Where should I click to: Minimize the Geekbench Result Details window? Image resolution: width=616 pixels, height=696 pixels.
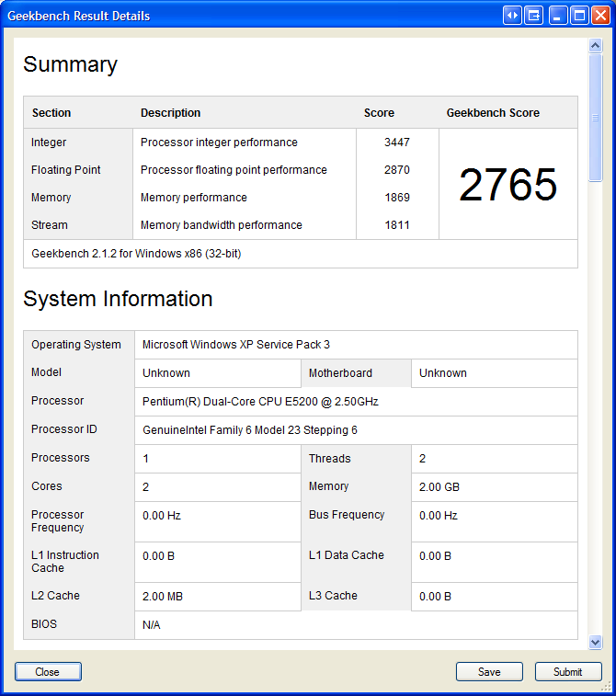click(x=558, y=16)
